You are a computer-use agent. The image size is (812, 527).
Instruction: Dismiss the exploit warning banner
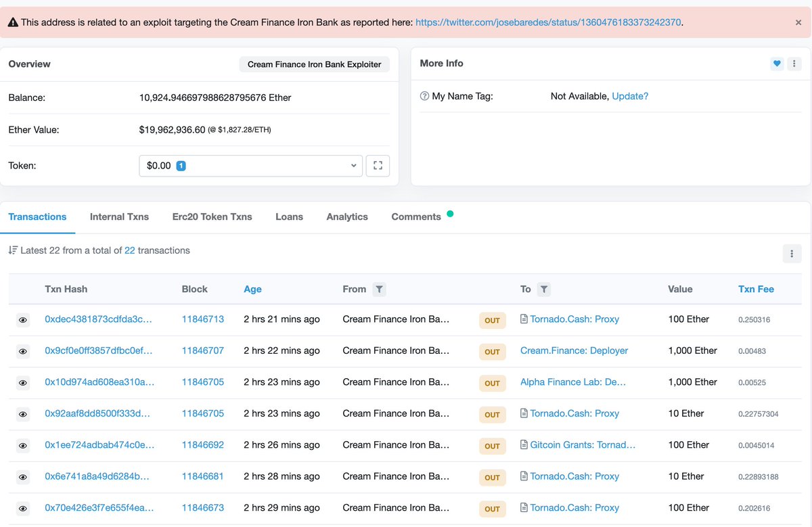pos(798,22)
